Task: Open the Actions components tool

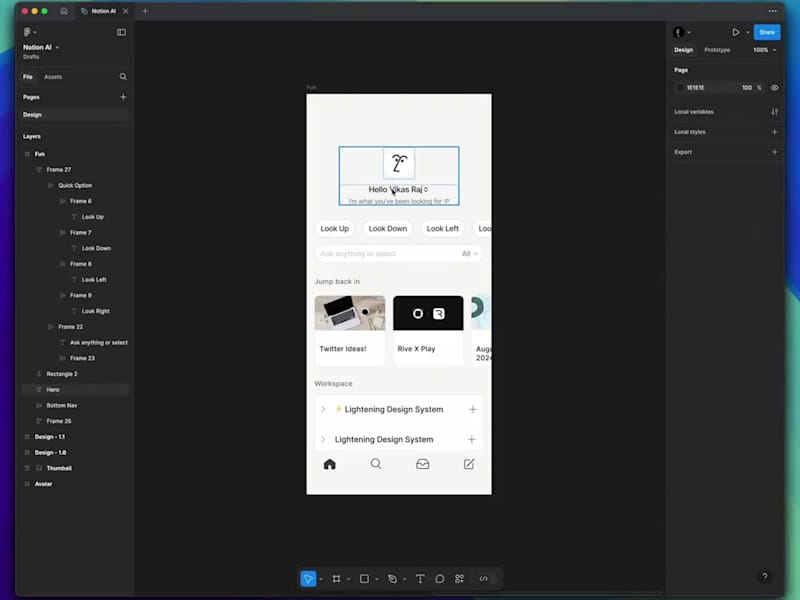Action: (x=460, y=579)
